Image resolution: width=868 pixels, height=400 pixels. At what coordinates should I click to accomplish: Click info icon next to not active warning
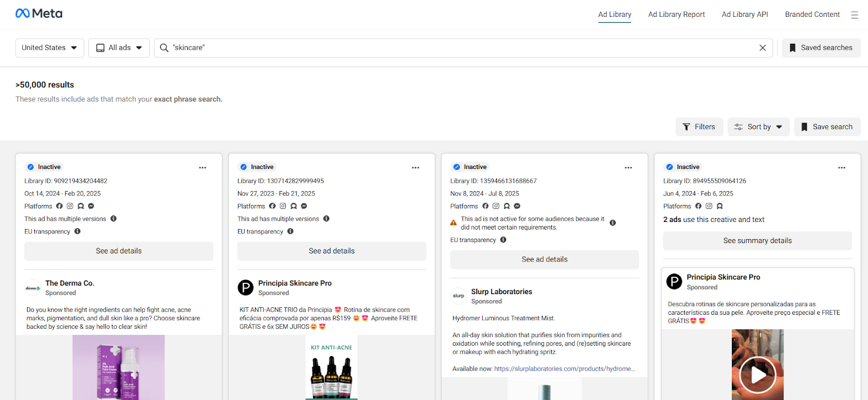pyautogui.click(x=612, y=223)
